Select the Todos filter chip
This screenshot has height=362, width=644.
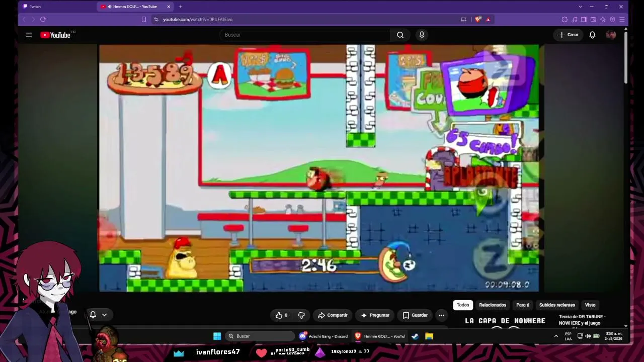click(x=463, y=305)
